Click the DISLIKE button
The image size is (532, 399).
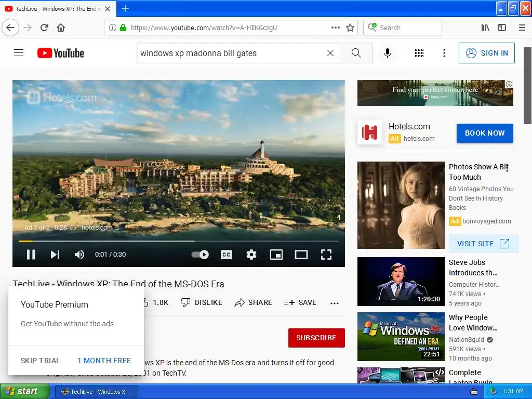tap(202, 302)
